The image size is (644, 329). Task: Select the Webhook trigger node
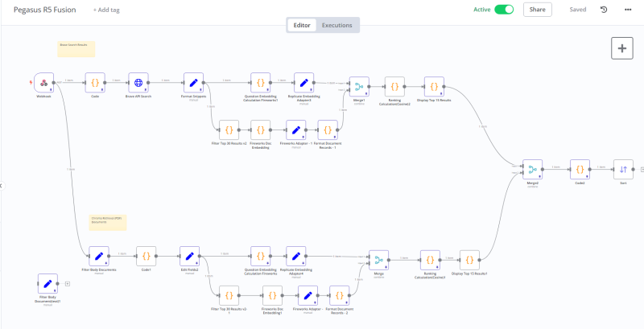tap(44, 83)
